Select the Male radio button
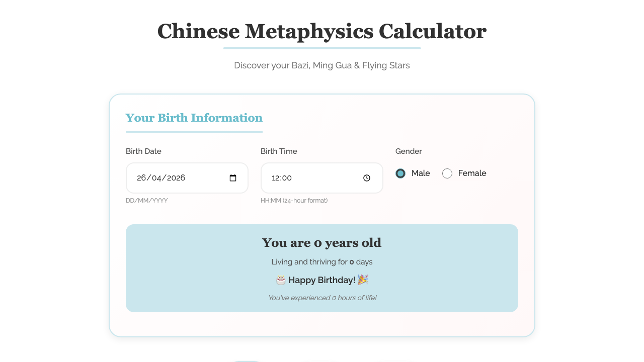The image size is (644, 362). [400, 173]
